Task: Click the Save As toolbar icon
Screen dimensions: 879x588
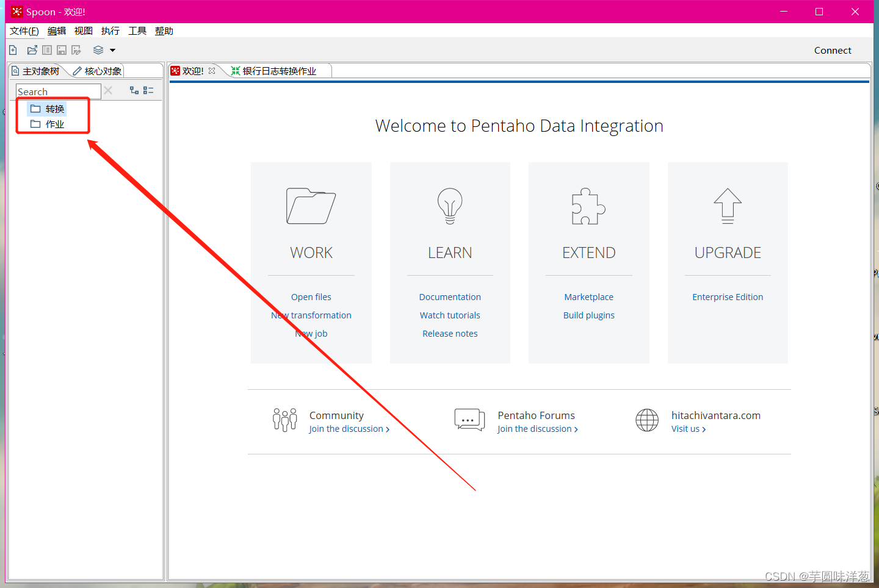Action: click(76, 50)
